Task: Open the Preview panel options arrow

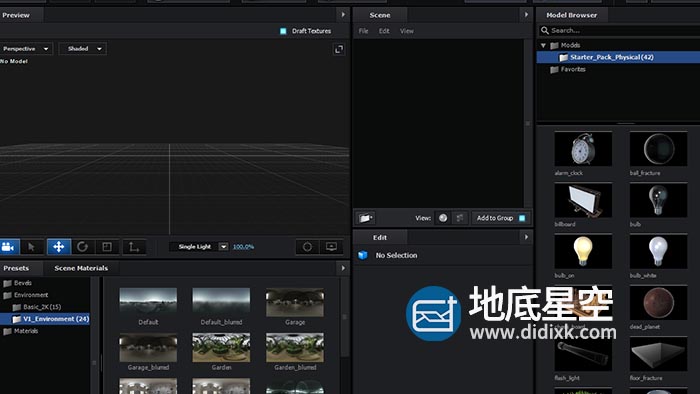Action: point(343,15)
